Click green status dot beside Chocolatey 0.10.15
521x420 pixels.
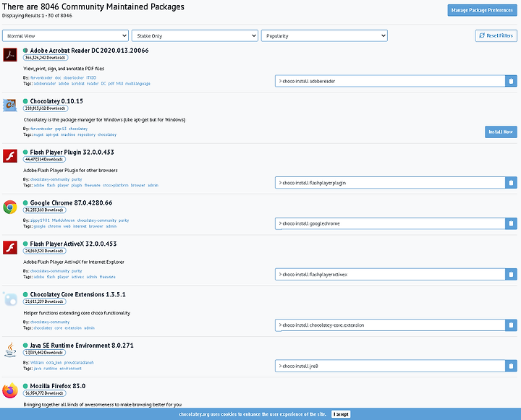[25, 101]
